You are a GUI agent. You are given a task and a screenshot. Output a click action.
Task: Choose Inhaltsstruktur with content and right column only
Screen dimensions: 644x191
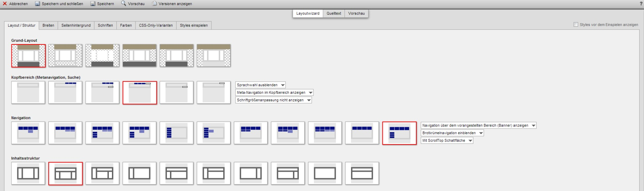251,173
